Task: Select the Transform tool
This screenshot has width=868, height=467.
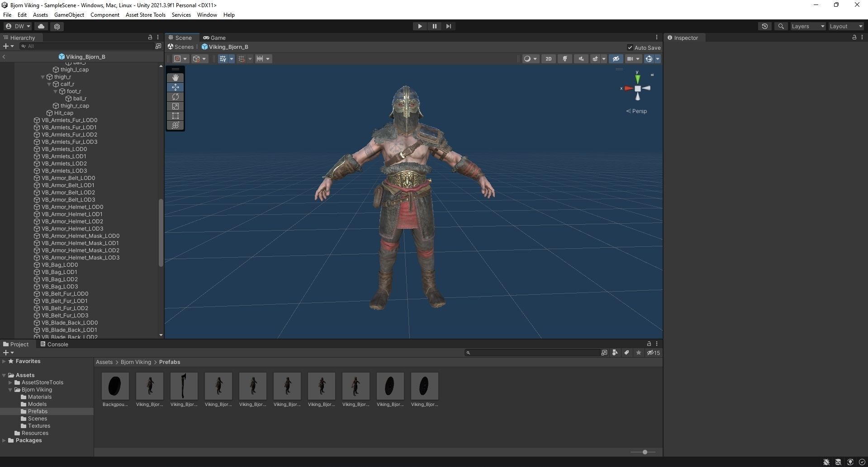Action: (175, 125)
